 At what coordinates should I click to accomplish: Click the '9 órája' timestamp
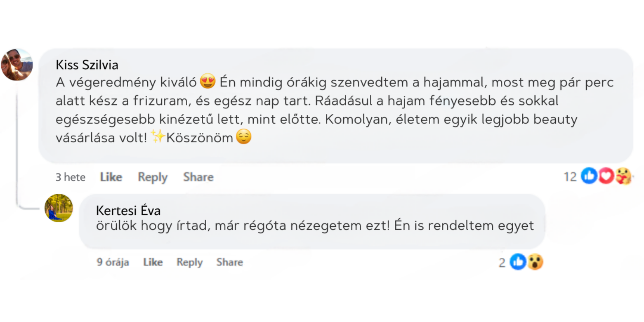point(113,262)
